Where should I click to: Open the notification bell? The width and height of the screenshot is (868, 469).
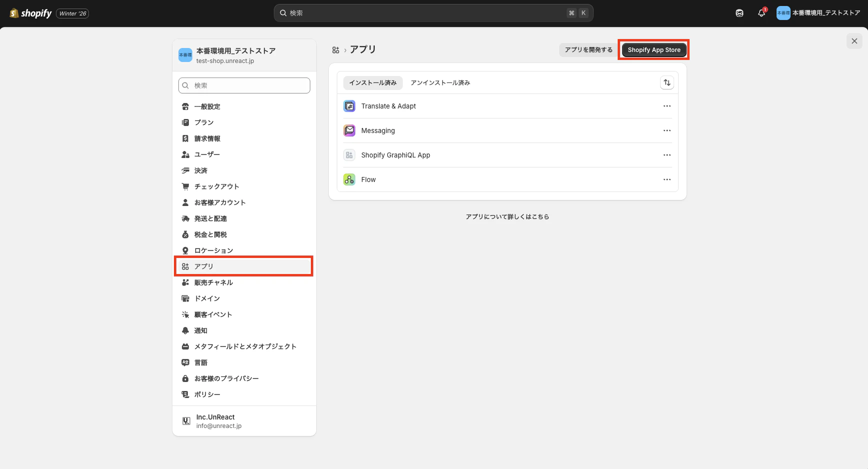click(761, 13)
